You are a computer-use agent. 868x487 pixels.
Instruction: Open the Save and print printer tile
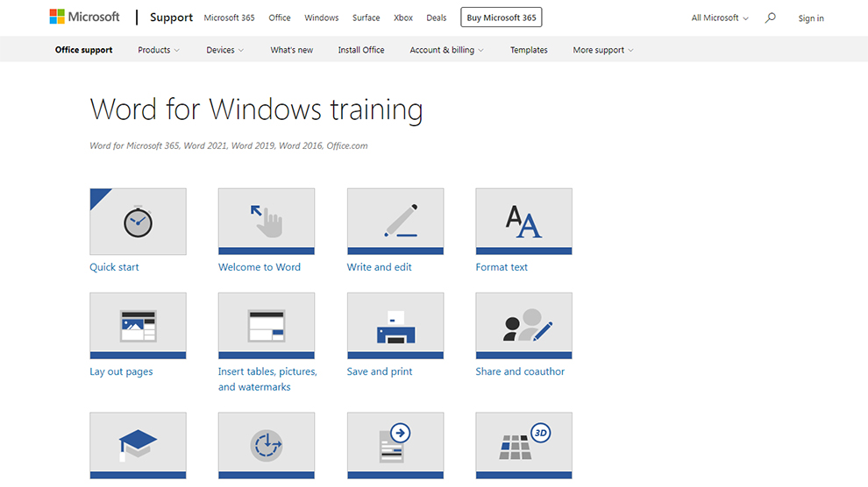click(x=395, y=326)
